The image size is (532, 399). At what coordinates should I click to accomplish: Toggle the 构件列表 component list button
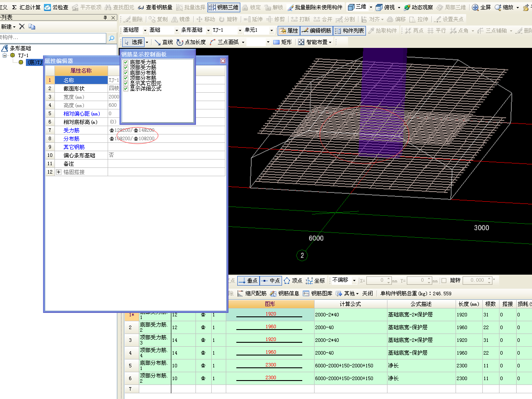coord(349,31)
